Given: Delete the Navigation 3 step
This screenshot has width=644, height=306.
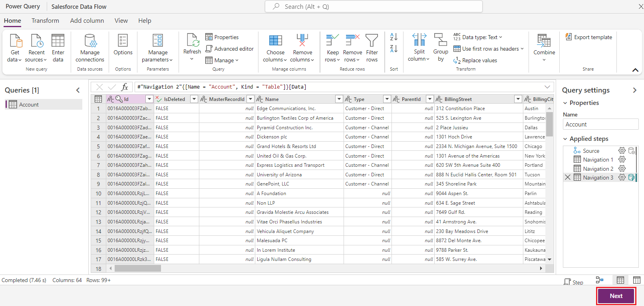Looking at the screenshot, I should 567,178.
